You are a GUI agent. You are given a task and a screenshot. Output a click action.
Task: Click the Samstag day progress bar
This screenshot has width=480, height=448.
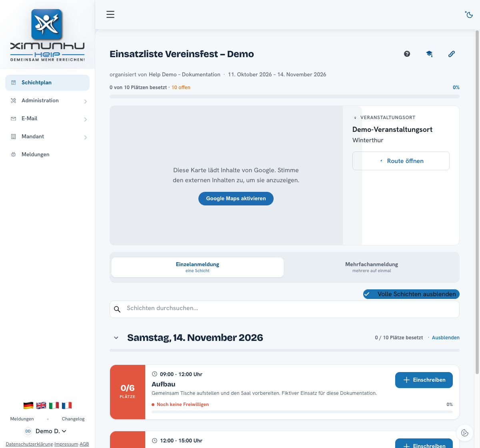coord(284,350)
